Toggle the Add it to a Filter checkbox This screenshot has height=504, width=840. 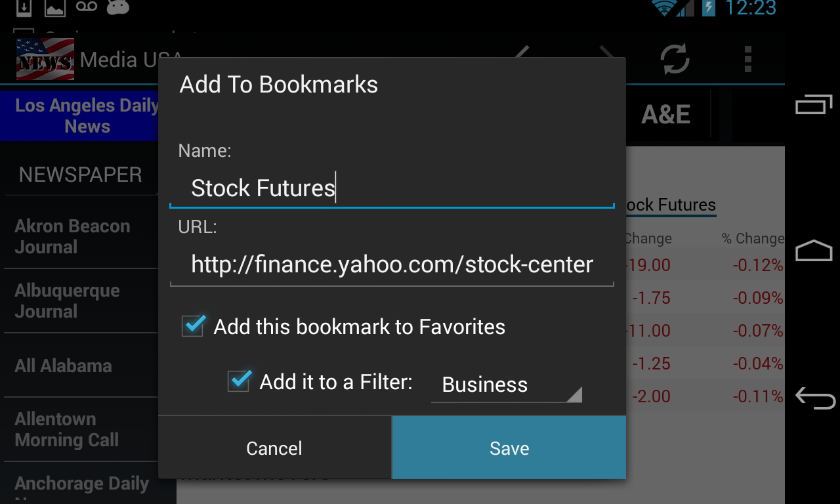[x=239, y=381]
